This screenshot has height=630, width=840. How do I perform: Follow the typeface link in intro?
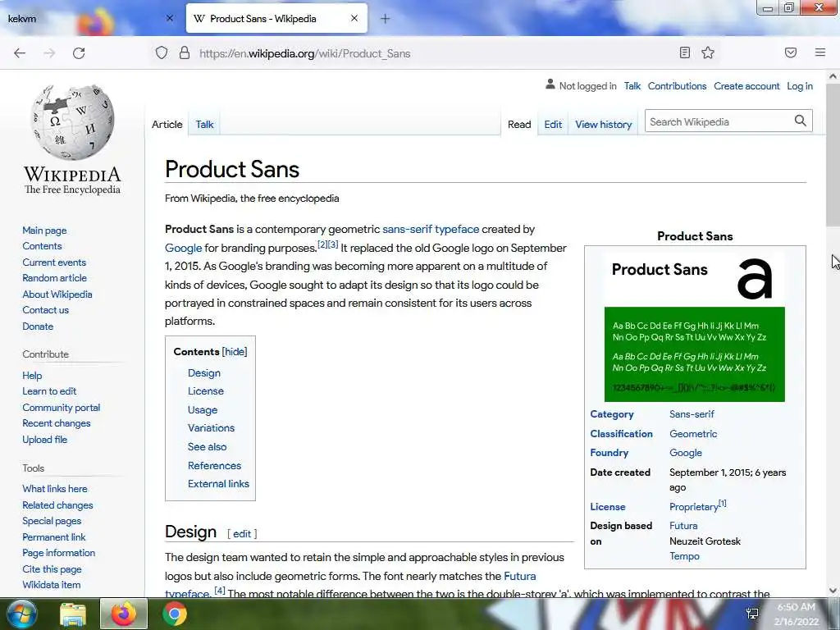457,230
